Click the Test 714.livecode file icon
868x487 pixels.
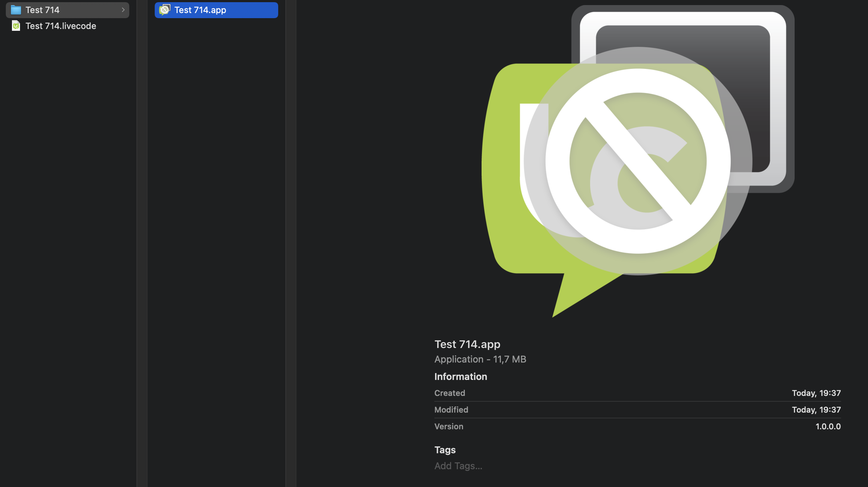(x=16, y=26)
